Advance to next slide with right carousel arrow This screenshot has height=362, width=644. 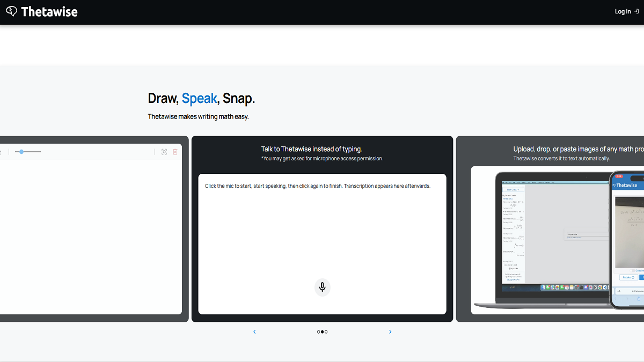(x=390, y=331)
